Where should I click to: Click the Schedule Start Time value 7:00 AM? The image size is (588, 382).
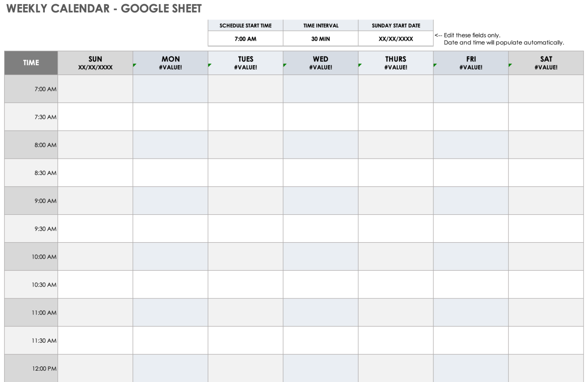click(x=245, y=39)
